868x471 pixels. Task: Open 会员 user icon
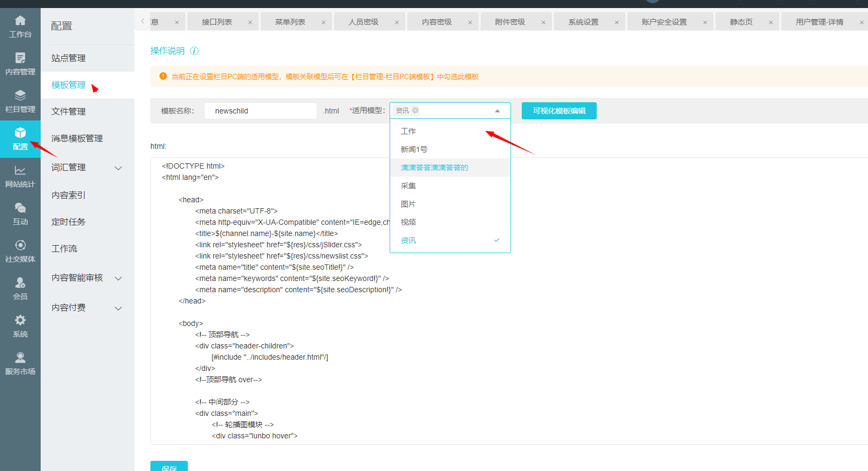[x=20, y=283]
